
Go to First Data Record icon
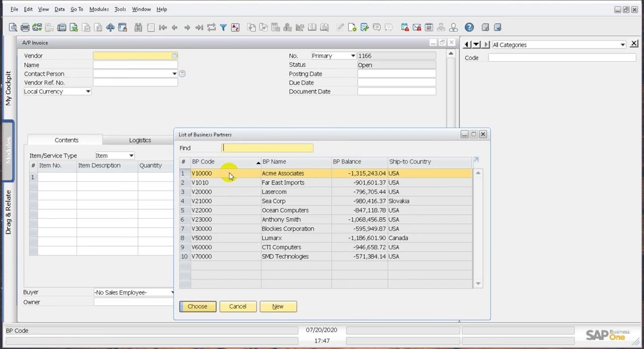click(163, 28)
